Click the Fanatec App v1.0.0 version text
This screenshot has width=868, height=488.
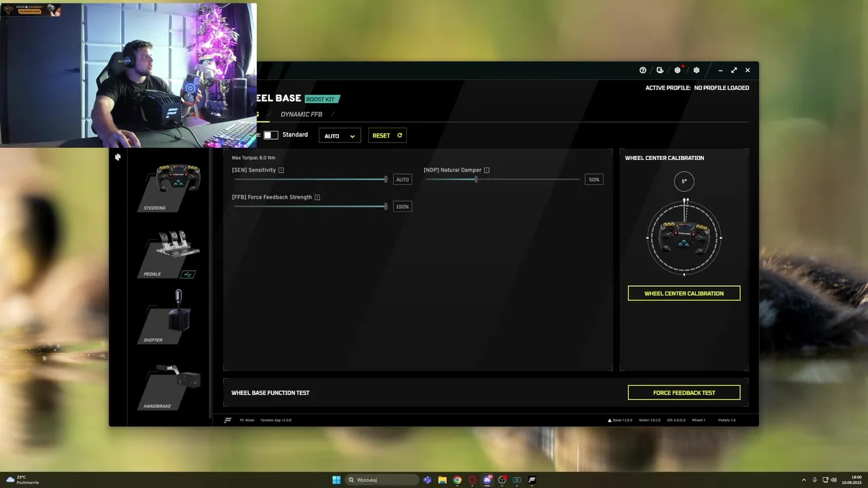point(276,420)
